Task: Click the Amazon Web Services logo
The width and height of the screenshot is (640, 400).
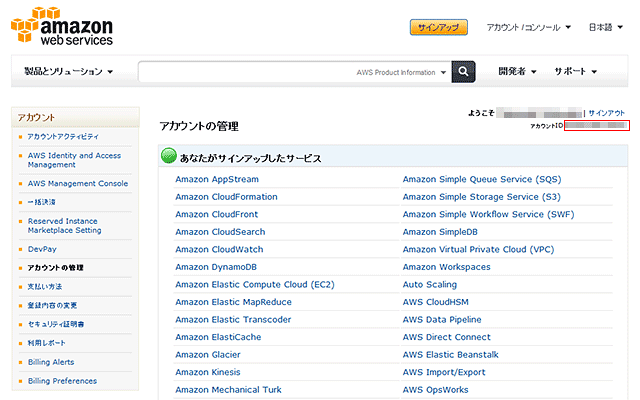Action: 62,26
